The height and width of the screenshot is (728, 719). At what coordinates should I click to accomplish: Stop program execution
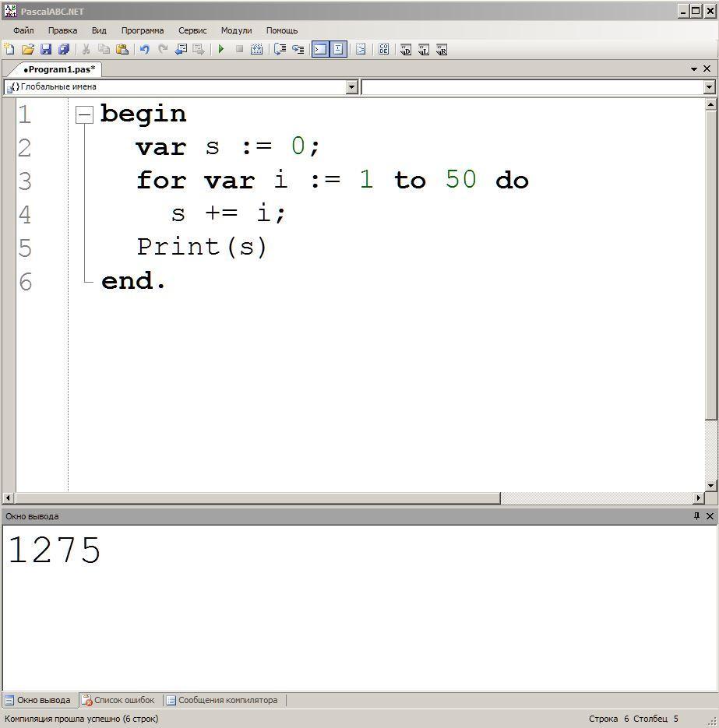tap(239, 49)
